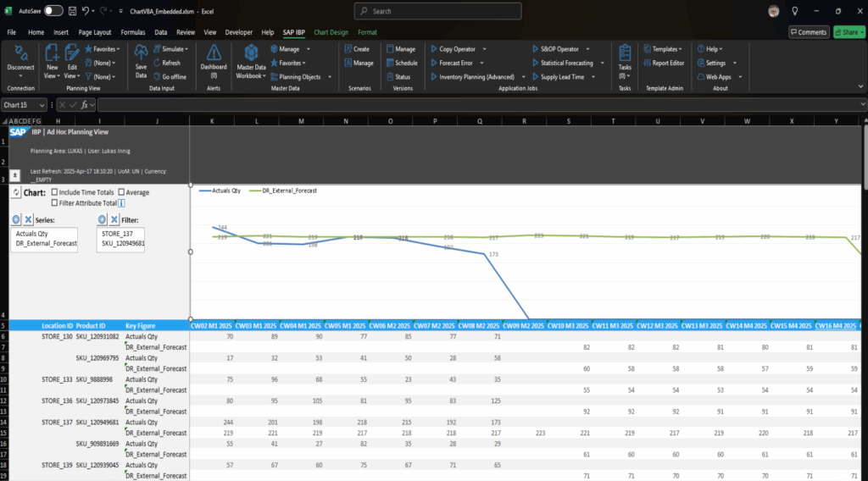The width and height of the screenshot is (868, 481).
Task: Click the Share button
Action: coord(849,32)
